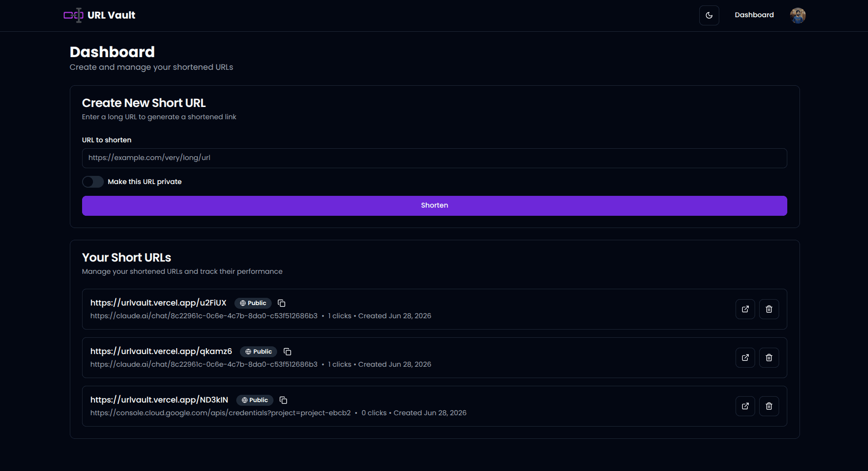The width and height of the screenshot is (868, 471).
Task: Click the Shorten button
Action: (434, 205)
